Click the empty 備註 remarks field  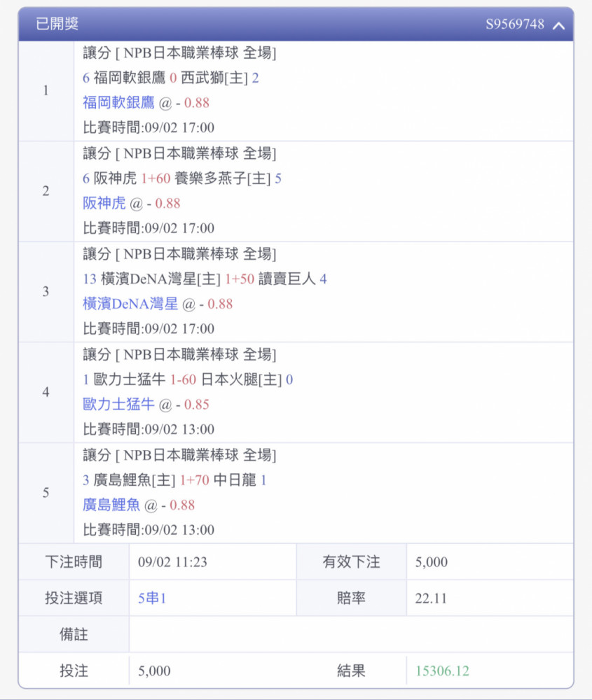[x=351, y=634]
